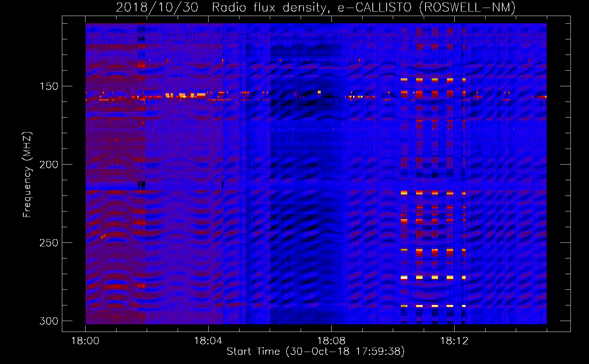
Task: Select the 200 frequency tick label
Action: point(49,165)
